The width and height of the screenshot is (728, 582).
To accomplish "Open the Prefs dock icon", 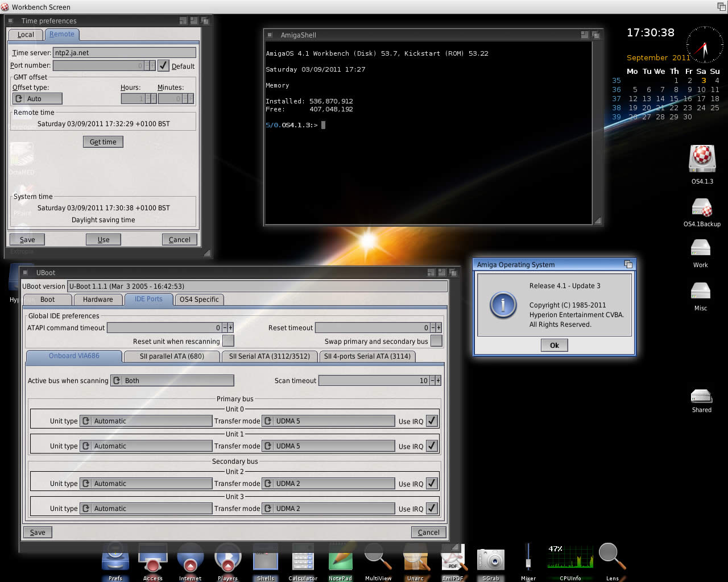I will [x=115, y=558].
